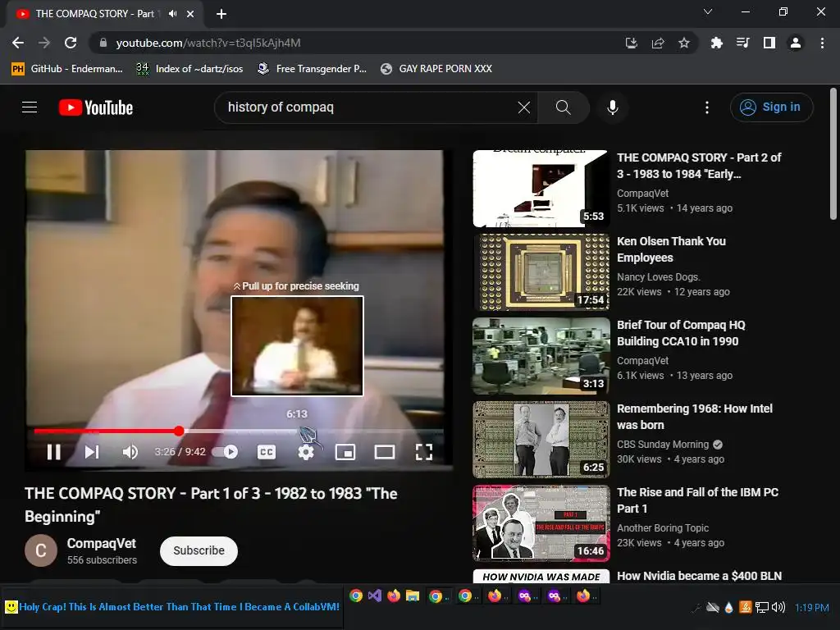The height and width of the screenshot is (630, 840).
Task: Open the 6:25 Intel video thumbnail
Action: 541,440
